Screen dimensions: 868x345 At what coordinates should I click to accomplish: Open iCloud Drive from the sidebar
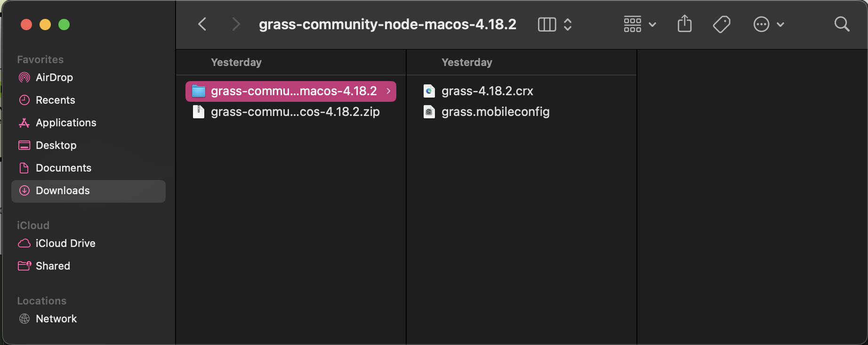24,243
